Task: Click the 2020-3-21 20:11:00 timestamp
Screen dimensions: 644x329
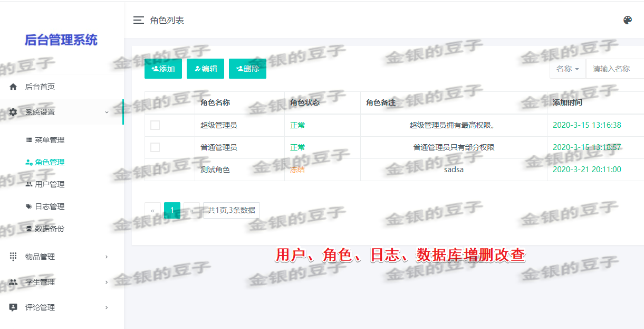Action: 587,170
